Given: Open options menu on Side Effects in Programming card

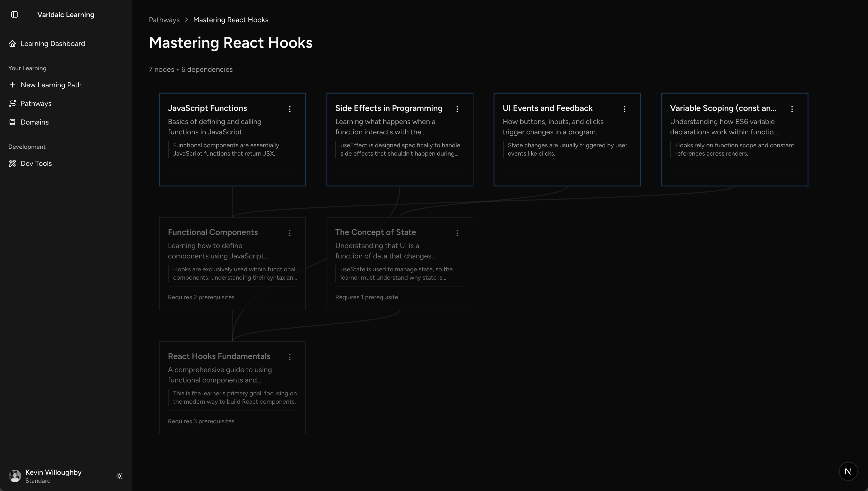Looking at the screenshot, I should click(457, 109).
